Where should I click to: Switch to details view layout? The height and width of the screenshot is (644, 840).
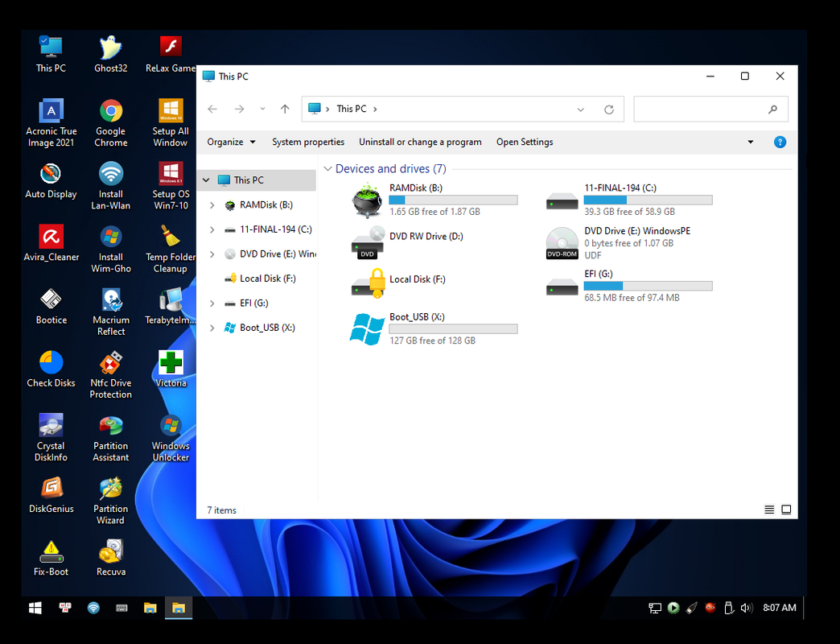(x=768, y=510)
